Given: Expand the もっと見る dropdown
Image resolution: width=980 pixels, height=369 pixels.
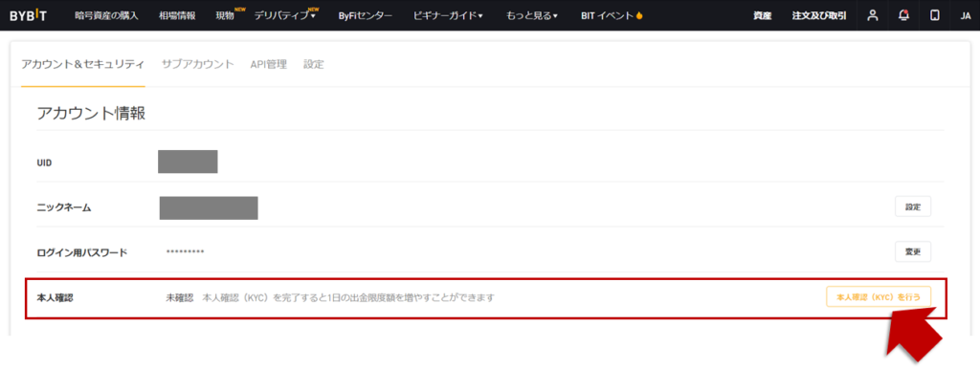Looking at the screenshot, I should (x=532, y=15).
